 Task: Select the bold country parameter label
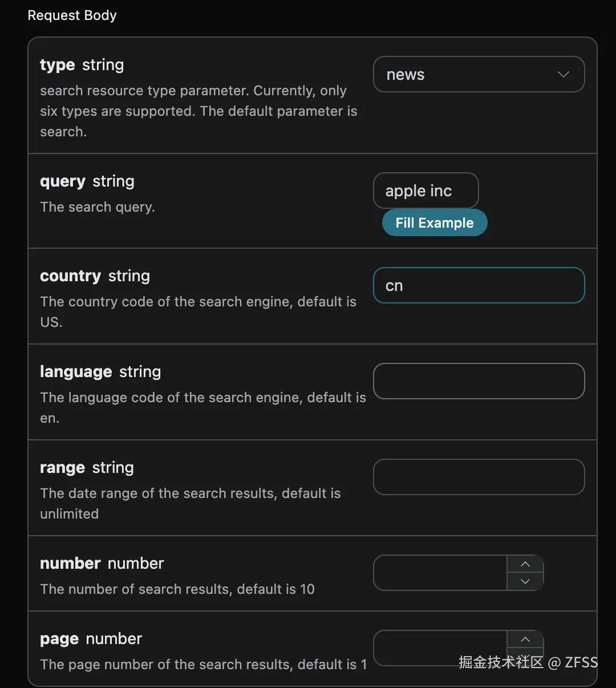[70, 276]
